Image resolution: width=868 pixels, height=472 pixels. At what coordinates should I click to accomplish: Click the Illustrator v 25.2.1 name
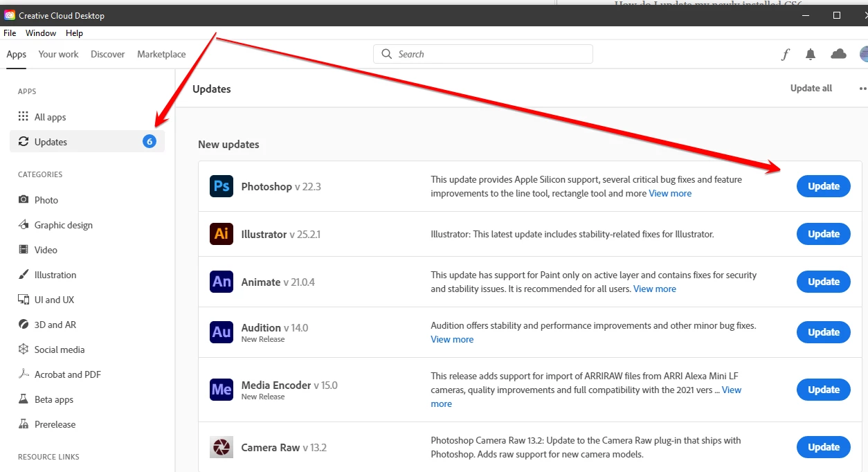click(x=280, y=235)
